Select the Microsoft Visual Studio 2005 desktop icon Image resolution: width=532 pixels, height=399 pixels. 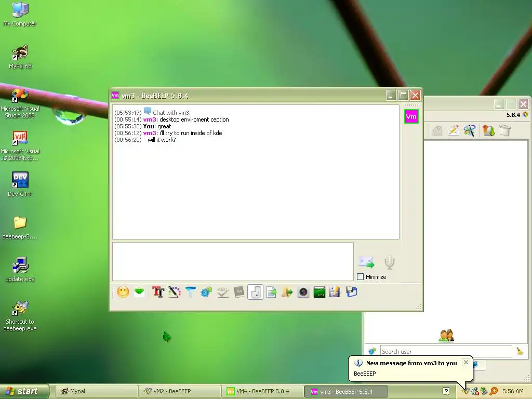pos(20,103)
